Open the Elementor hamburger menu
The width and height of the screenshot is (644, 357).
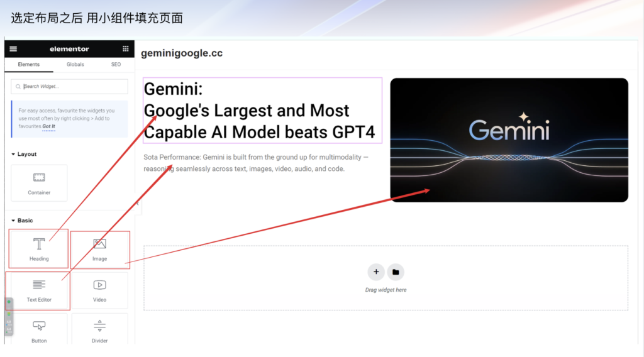pos(13,49)
